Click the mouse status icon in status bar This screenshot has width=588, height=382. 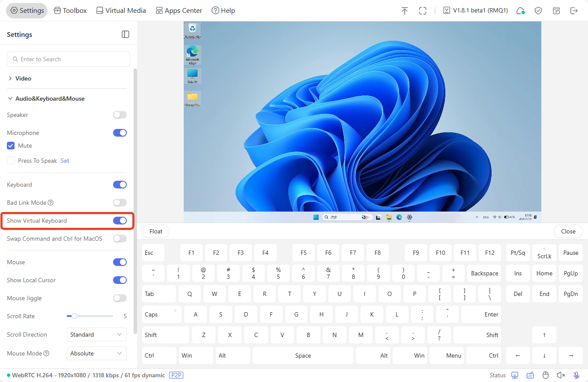546,375
